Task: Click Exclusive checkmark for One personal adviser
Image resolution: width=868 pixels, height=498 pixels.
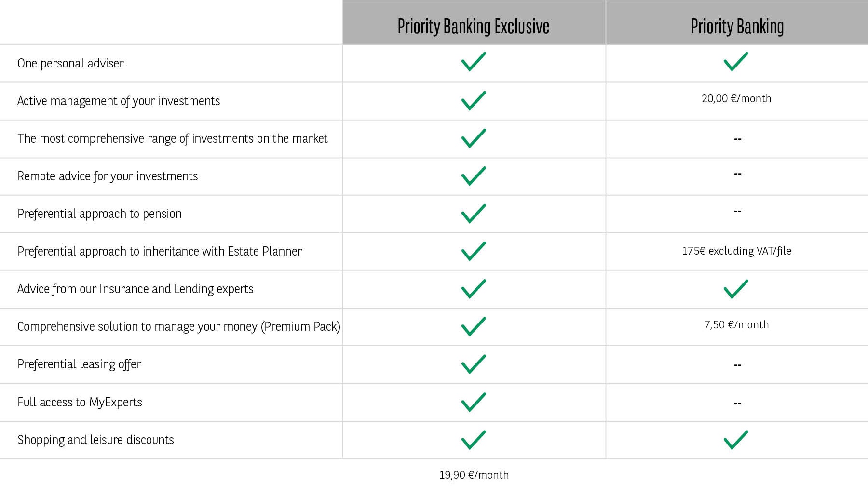Action: [x=474, y=62]
